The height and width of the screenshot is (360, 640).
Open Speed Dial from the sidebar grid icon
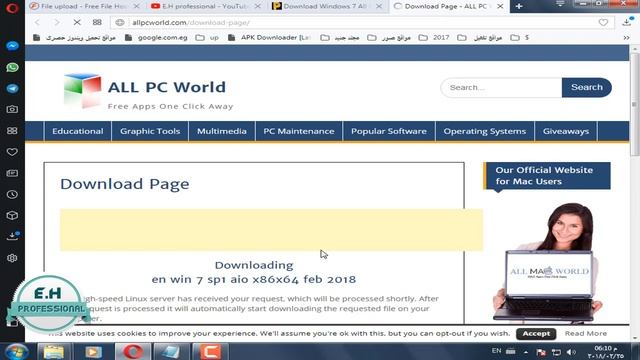(x=12, y=131)
